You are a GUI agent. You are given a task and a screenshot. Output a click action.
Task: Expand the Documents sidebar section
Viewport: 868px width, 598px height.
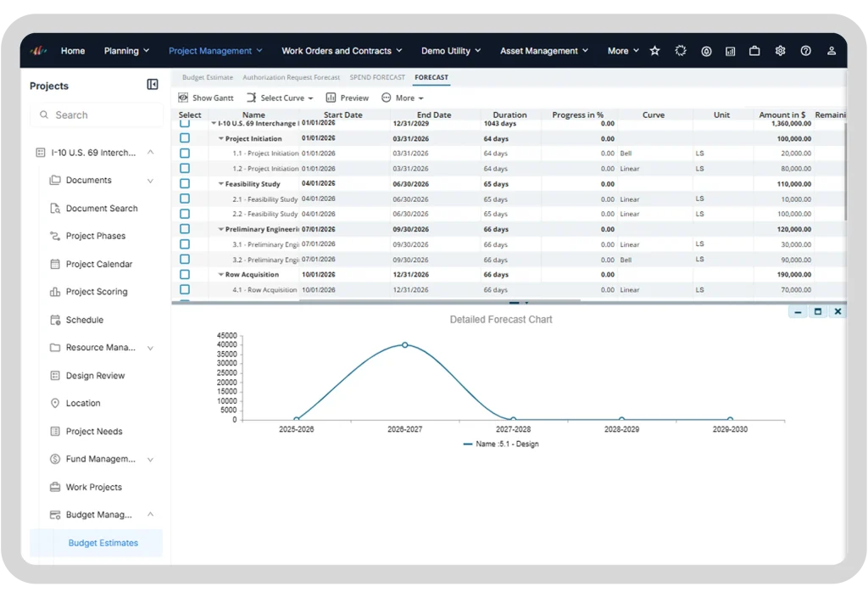pos(150,181)
